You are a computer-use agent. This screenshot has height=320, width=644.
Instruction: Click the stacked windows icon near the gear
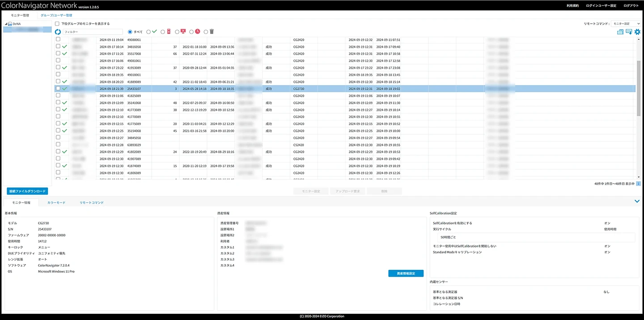pos(620,32)
